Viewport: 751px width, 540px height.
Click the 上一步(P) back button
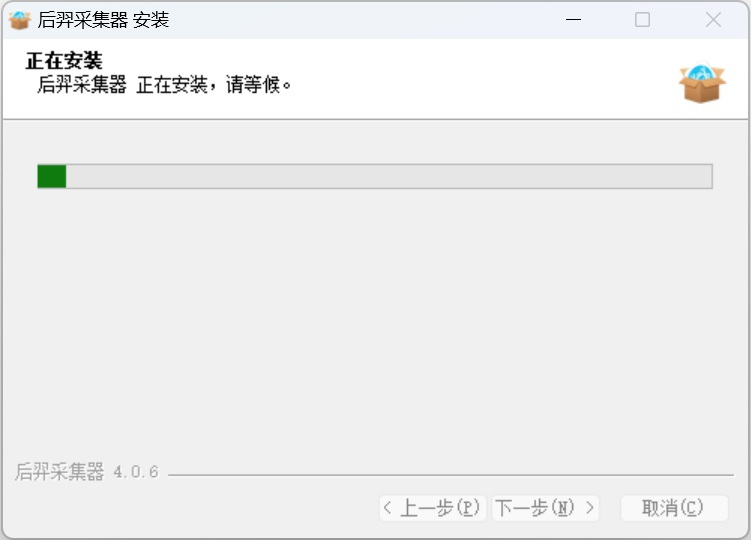(433, 508)
